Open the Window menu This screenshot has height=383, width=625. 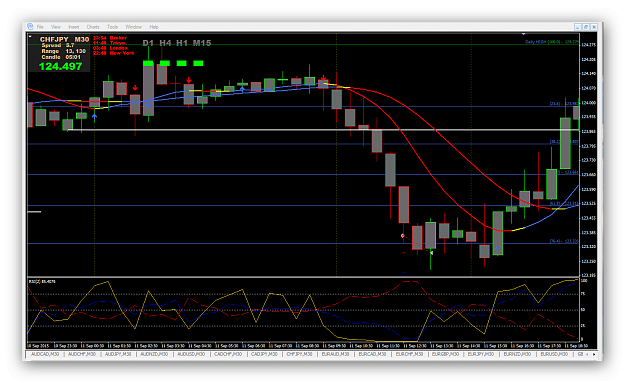tap(134, 27)
